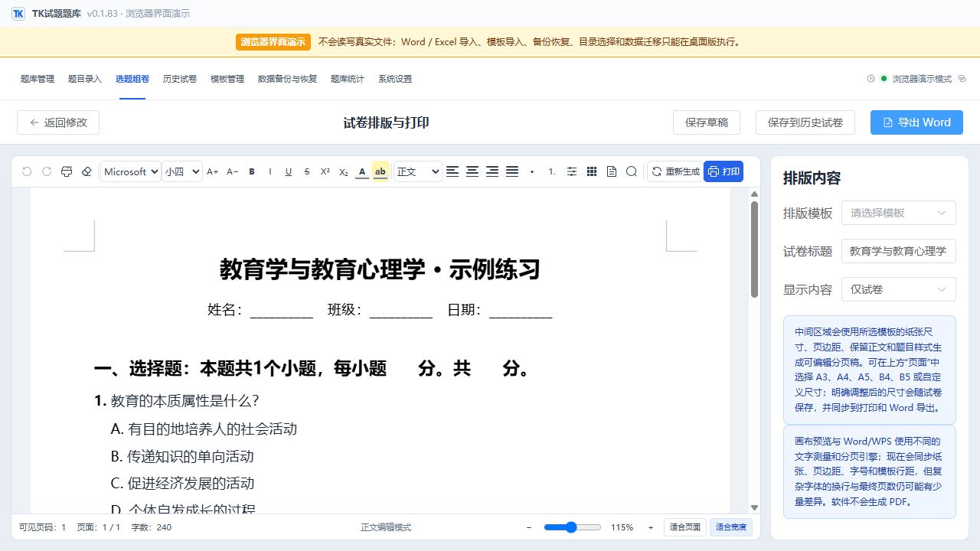
Task: Align text left
Action: pyautogui.click(x=452, y=171)
